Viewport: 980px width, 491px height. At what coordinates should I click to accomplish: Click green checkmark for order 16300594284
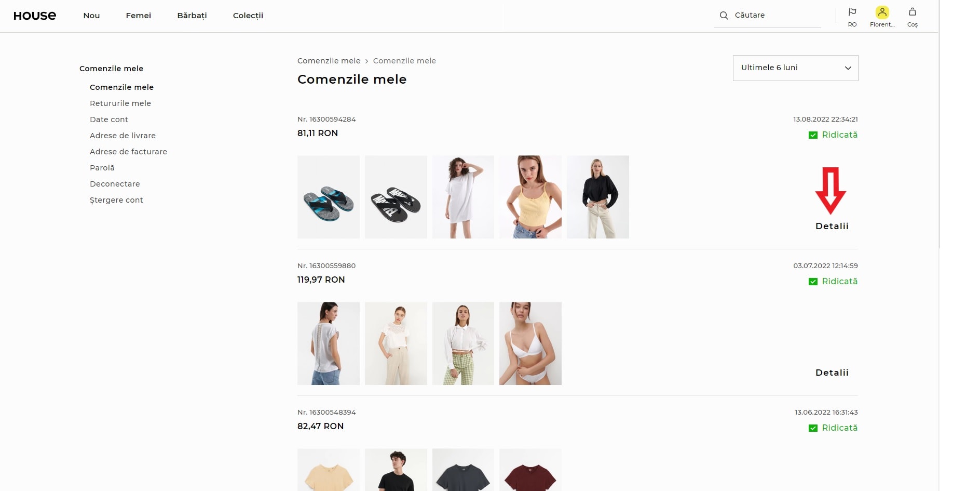click(x=813, y=135)
